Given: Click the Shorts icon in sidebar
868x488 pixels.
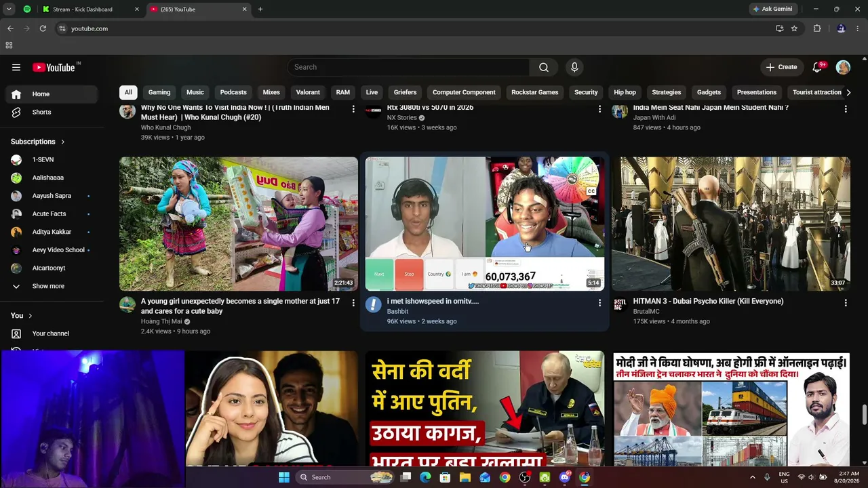Looking at the screenshot, I should (x=16, y=112).
